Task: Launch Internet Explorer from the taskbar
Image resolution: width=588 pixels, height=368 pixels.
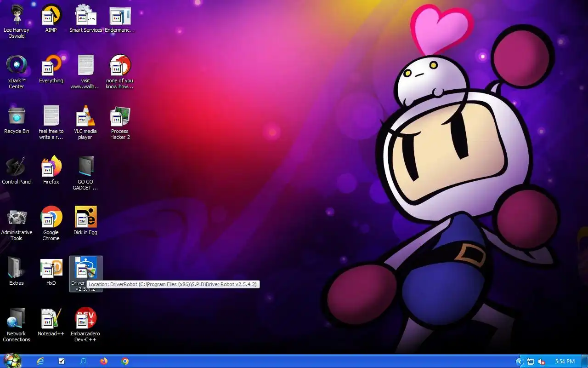Action: coord(40,361)
